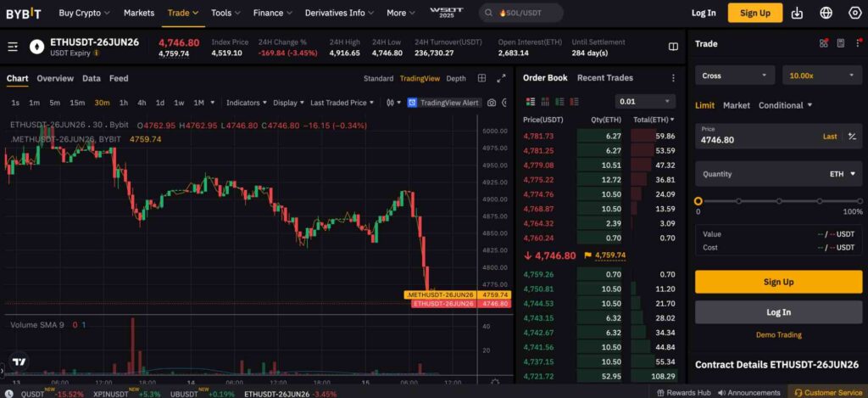Screen dimensions: 868x398
Task: Switch to the Data tab
Action: coord(92,79)
